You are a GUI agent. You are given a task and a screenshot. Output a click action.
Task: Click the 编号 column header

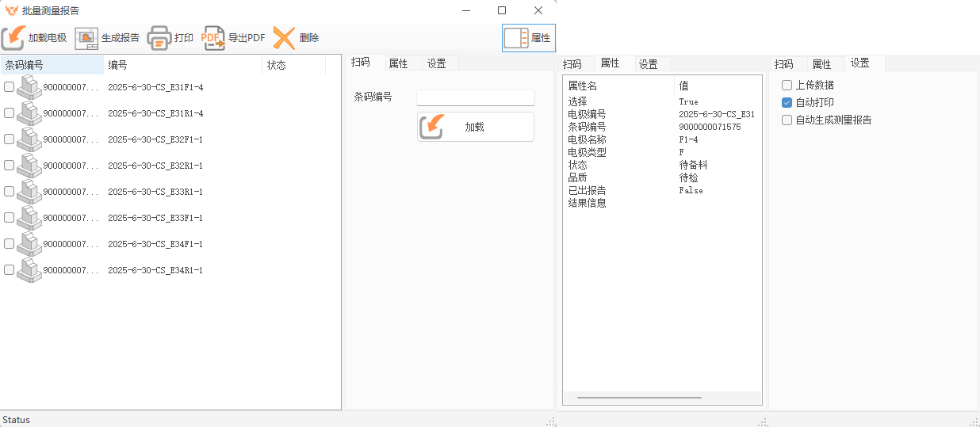coord(183,65)
